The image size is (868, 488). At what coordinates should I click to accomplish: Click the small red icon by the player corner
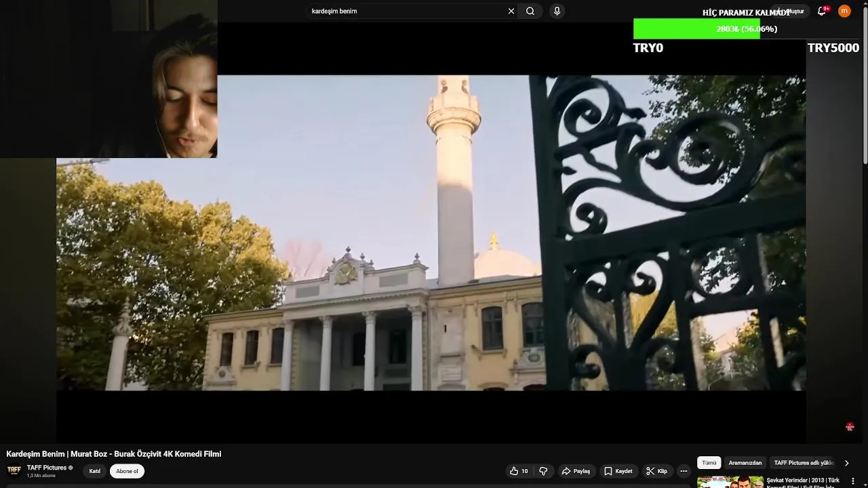850,427
